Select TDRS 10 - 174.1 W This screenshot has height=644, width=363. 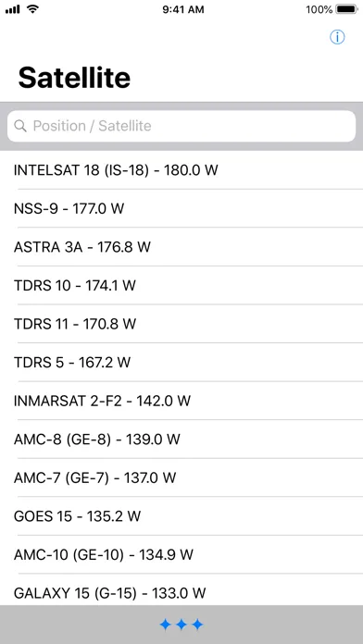[x=181, y=285]
